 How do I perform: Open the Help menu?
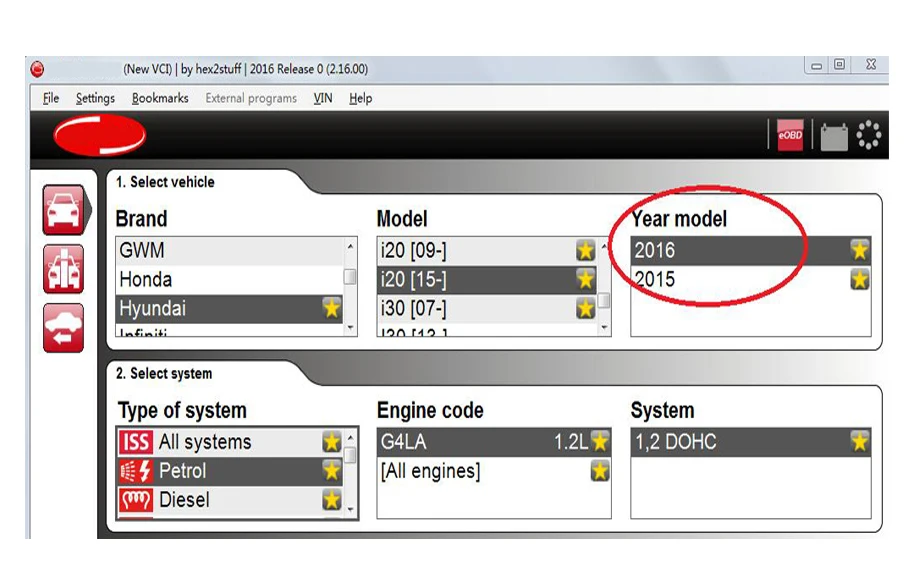[x=360, y=98]
